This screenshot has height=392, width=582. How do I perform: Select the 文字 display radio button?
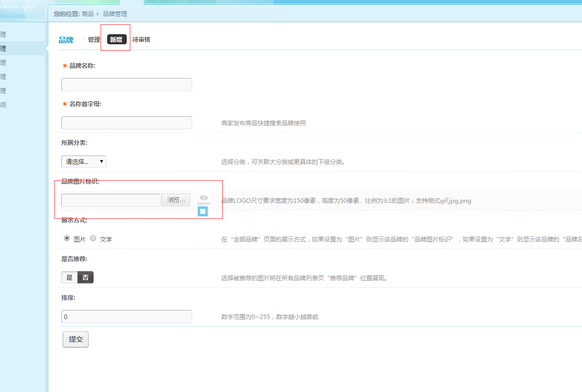tap(93, 239)
